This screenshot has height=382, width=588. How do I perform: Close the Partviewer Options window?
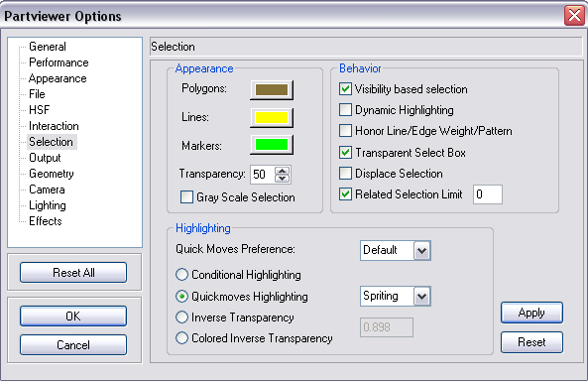coord(574,16)
